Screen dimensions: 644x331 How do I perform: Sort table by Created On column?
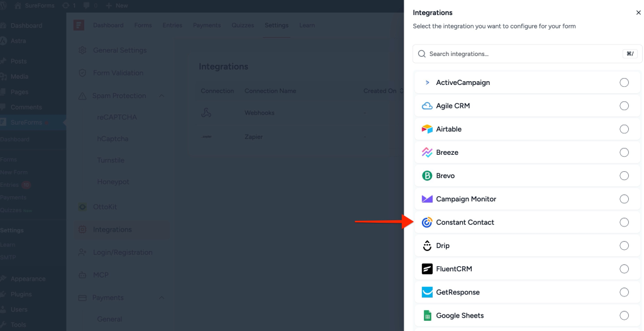[383, 91]
